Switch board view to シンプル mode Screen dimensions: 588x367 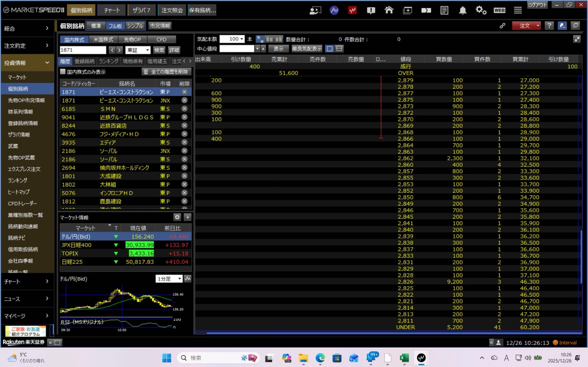pyautogui.click(x=135, y=26)
